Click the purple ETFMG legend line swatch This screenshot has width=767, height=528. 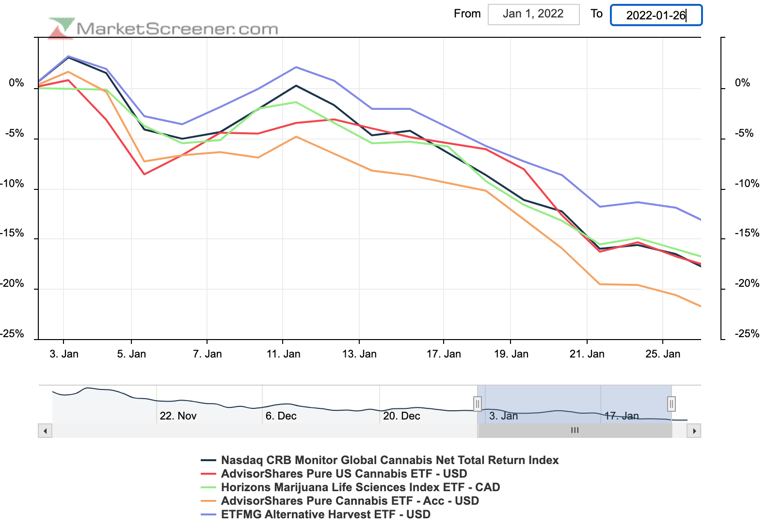(x=208, y=514)
